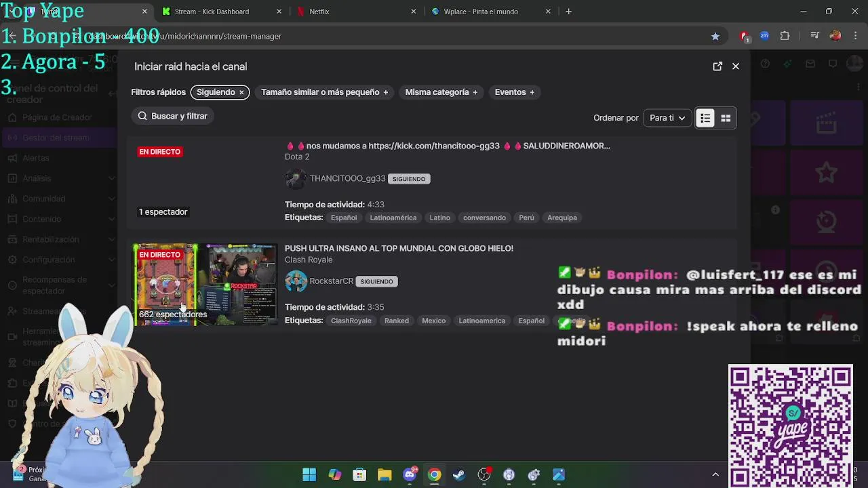The height and width of the screenshot is (488, 868).
Task: Toggle the bookmark star icon
Action: pyautogui.click(x=715, y=36)
